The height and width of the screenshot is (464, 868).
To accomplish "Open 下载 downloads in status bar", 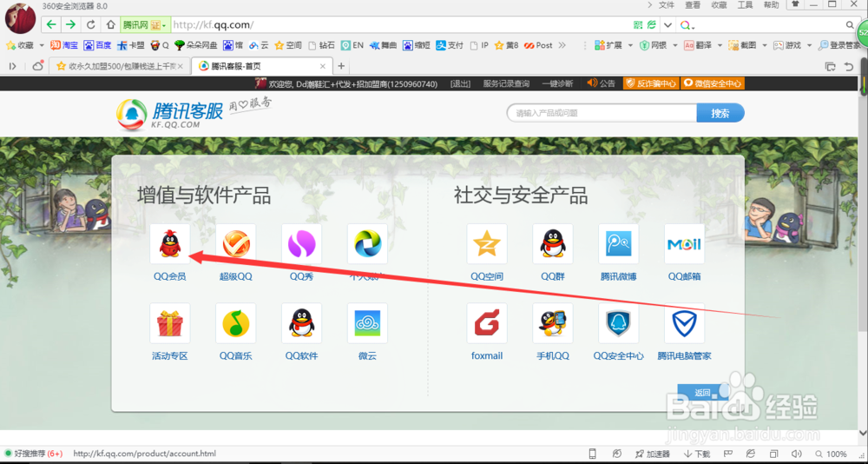I will 697,454.
